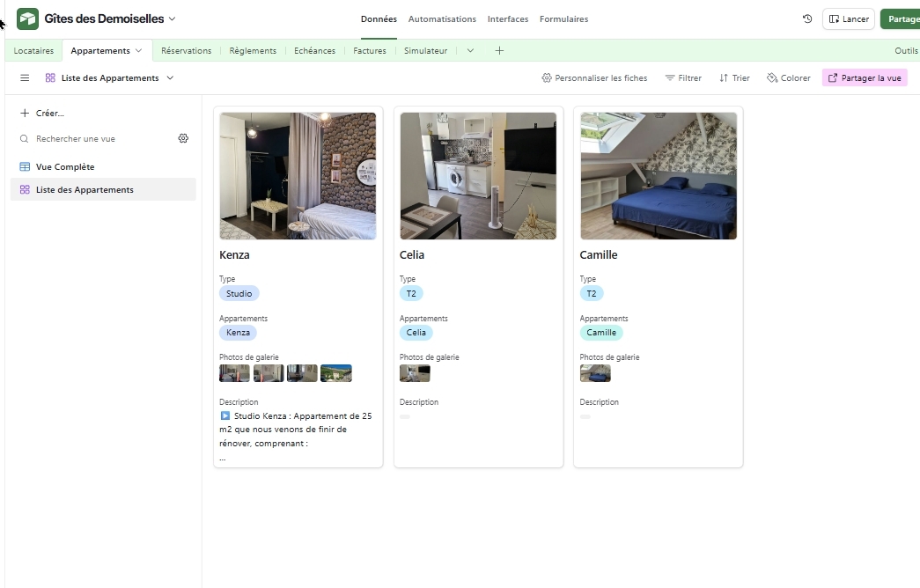Click Personnaliser les fiches option
This screenshot has height=588, width=920.
pos(594,78)
